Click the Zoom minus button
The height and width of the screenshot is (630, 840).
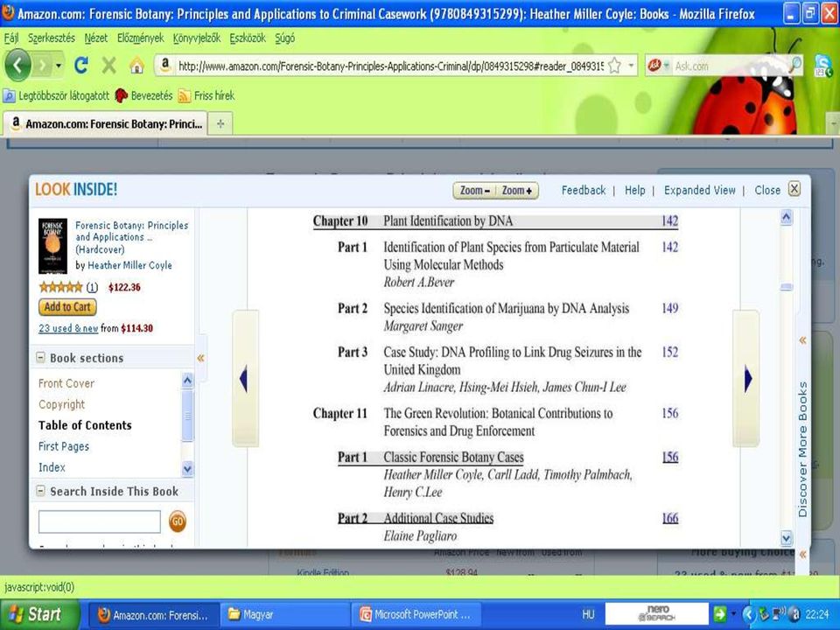(x=474, y=191)
